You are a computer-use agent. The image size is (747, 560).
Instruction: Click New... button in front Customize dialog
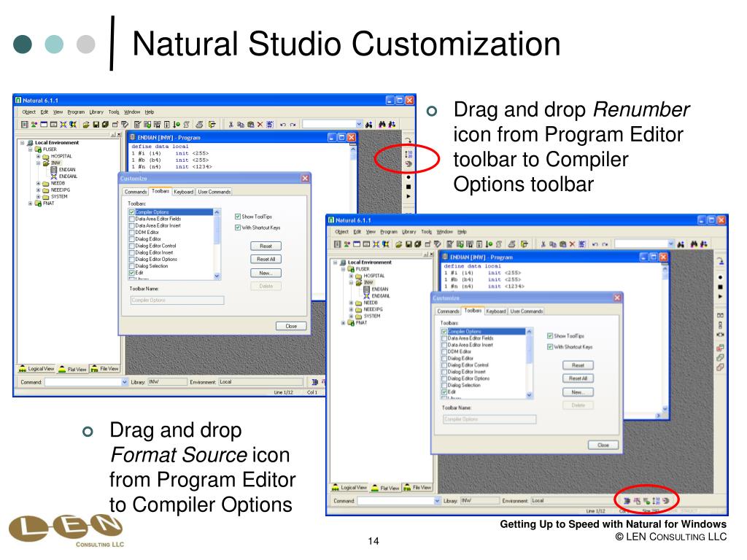click(578, 392)
